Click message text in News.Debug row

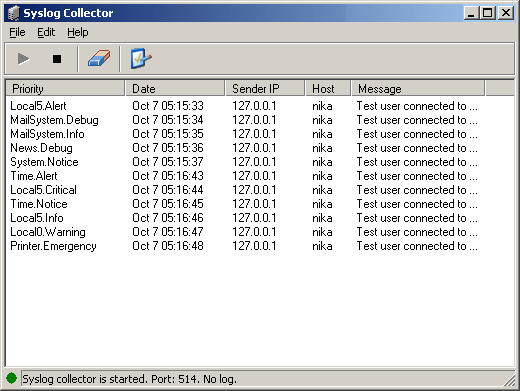tap(417, 148)
